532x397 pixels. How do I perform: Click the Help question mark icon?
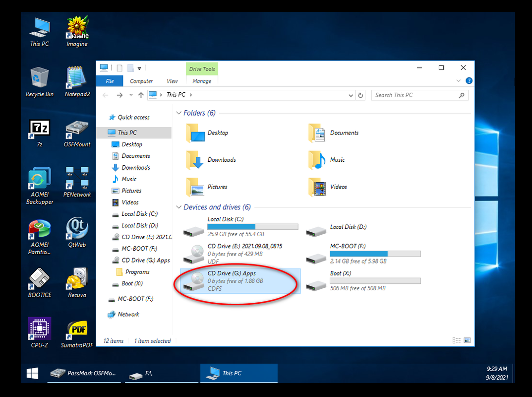[x=469, y=81]
